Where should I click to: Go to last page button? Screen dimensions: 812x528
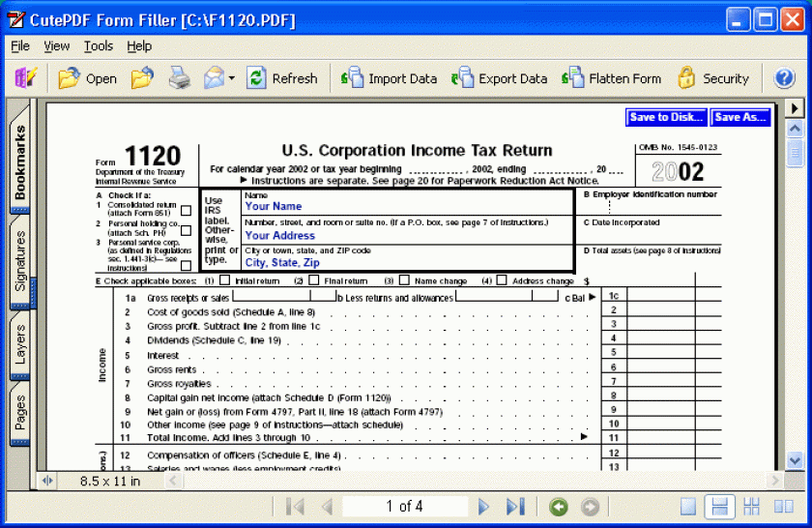tap(515, 506)
